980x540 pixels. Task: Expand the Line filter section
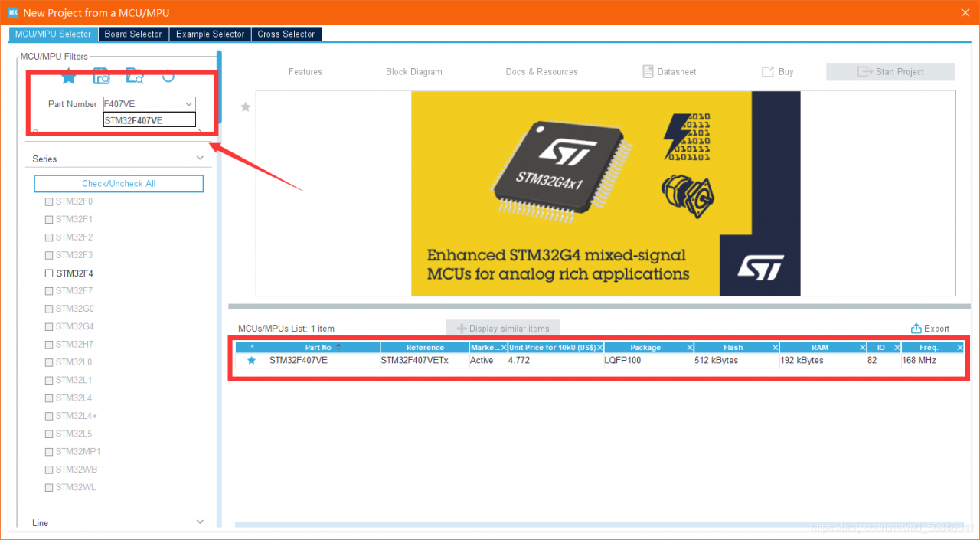point(201,522)
